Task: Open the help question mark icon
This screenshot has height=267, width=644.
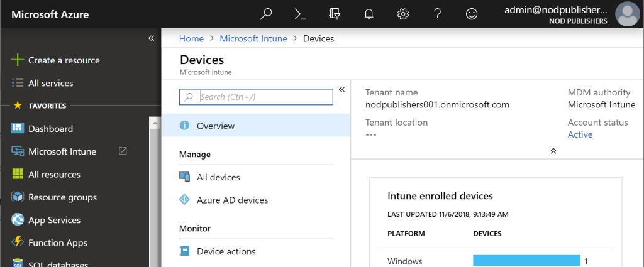Action: pyautogui.click(x=438, y=14)
